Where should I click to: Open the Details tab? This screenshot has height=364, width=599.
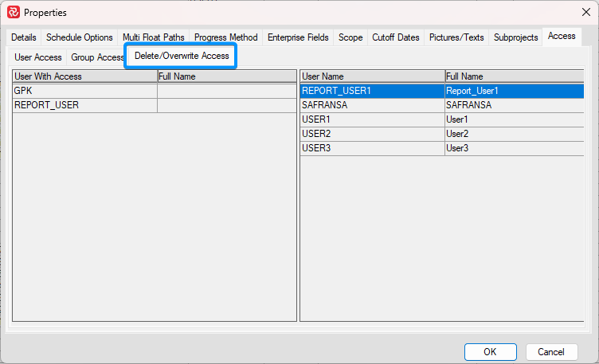[x=24, y=37]
